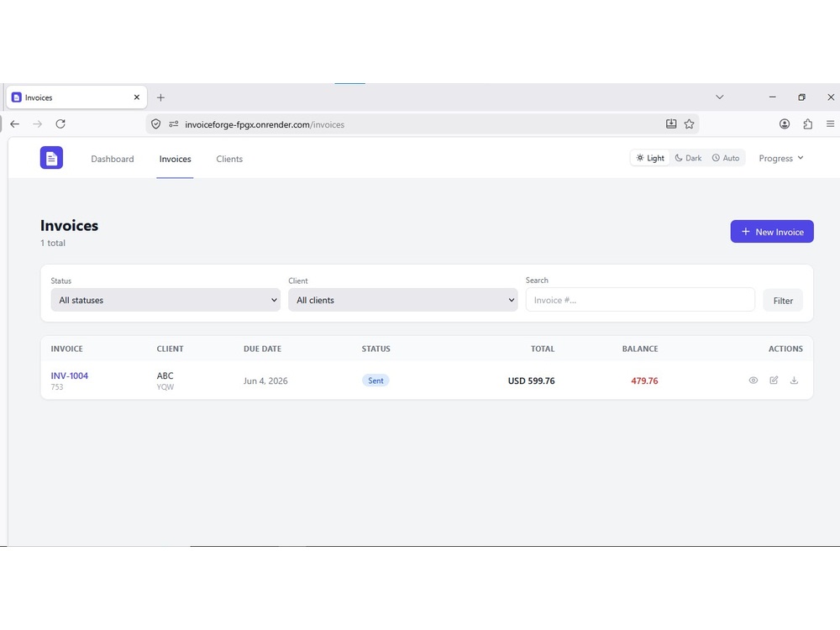Open site permissions icon in address bar
This screenshot has width=840, height=630.
pyautogui.click(x=174, y=124)
